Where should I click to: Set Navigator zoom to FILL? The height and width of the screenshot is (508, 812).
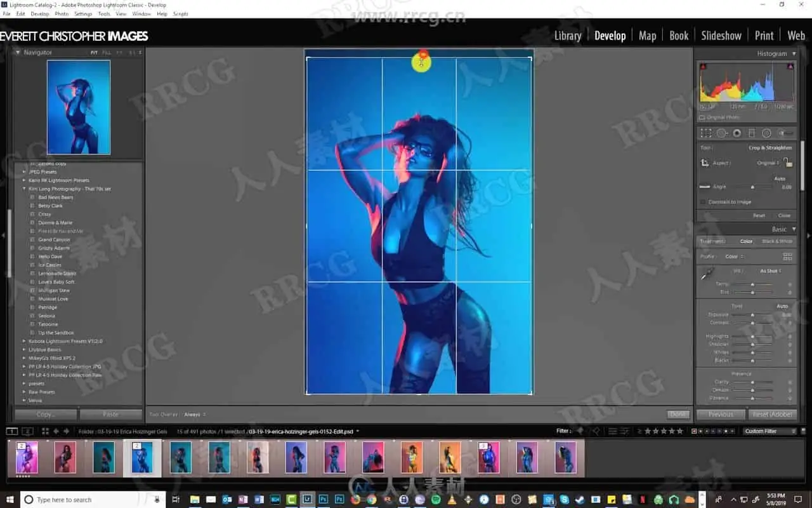click(x=107, y=53)
